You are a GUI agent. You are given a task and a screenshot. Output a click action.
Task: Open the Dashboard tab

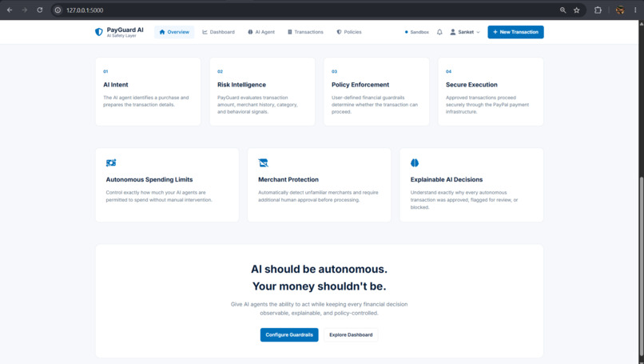(218, 32)
